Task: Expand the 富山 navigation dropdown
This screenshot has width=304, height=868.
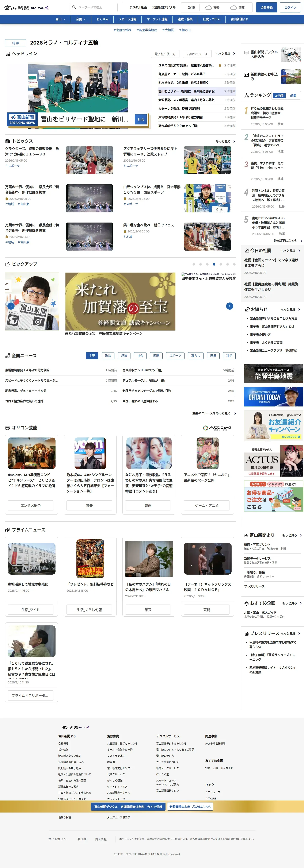Action: pos(60,19)
